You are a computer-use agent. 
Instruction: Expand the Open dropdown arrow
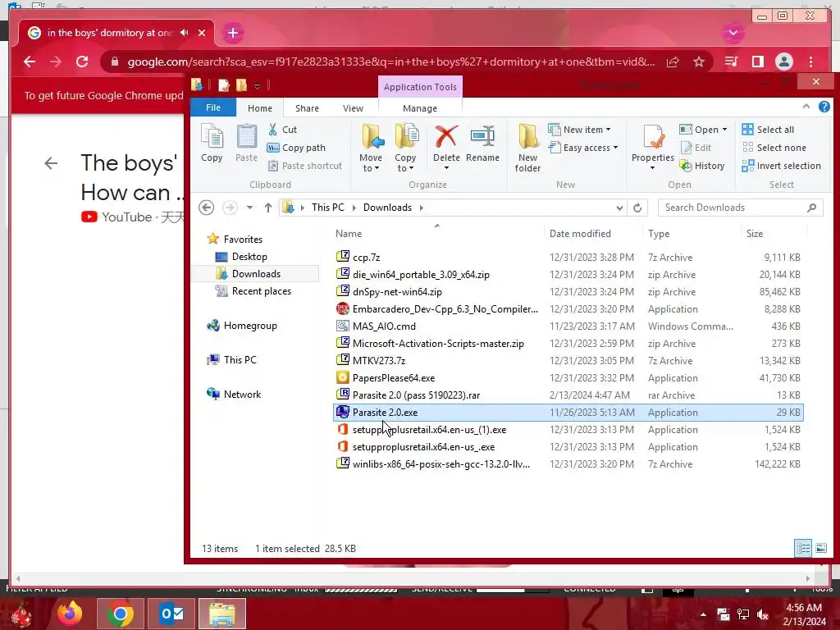click(724, 130)
